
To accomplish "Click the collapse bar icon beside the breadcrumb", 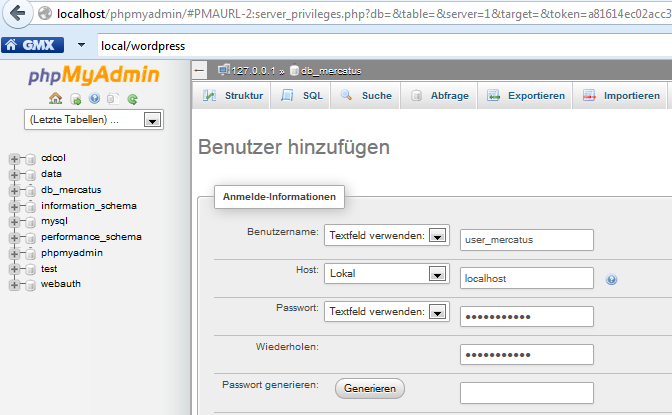I will 199,71.
